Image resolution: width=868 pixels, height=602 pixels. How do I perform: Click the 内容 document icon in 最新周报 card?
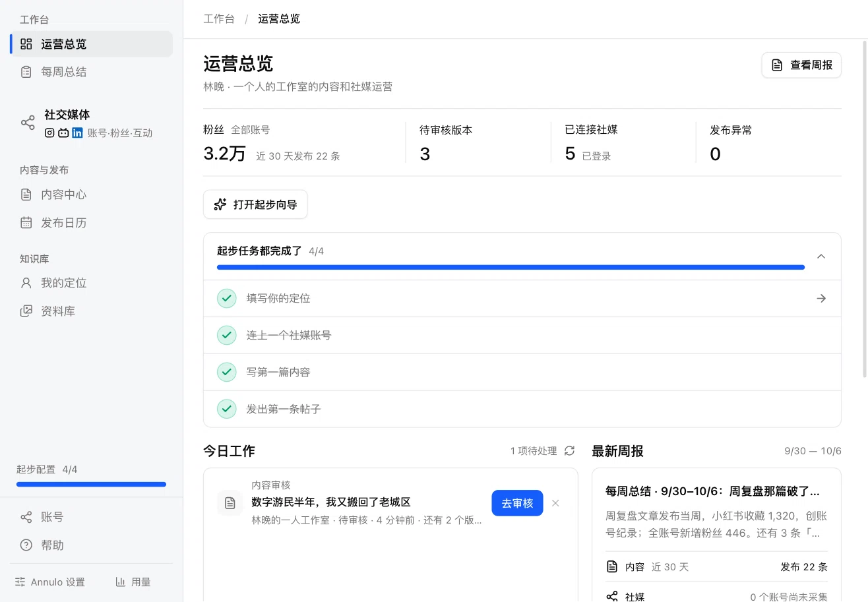tap(612, 567)
